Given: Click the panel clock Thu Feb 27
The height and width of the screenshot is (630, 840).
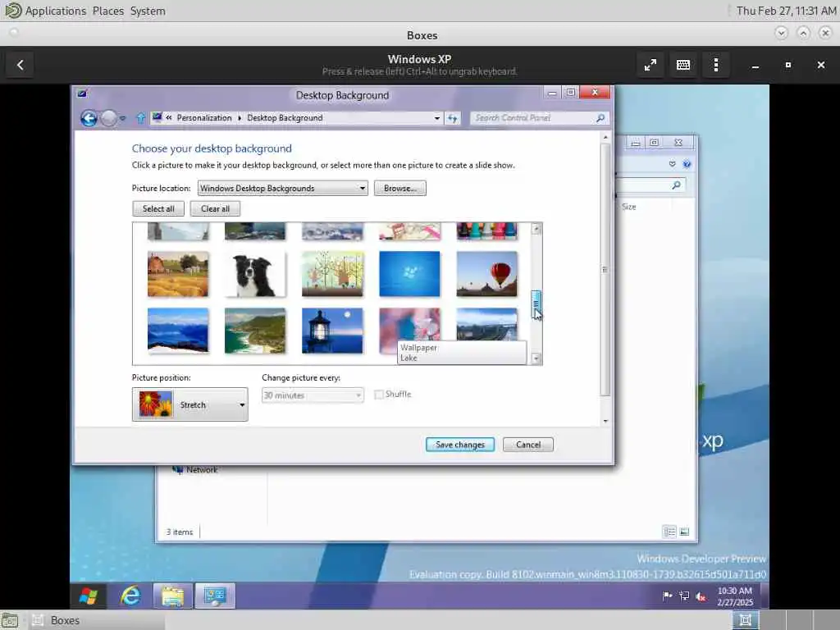Looking at the screenshot, I should point(785,11).
